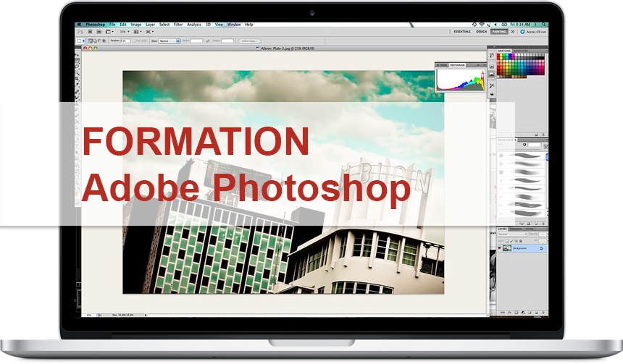Viewport: 623px width, 364px height.
Task: Open the Arrange Documents dropdown
Action: (138, 32)
